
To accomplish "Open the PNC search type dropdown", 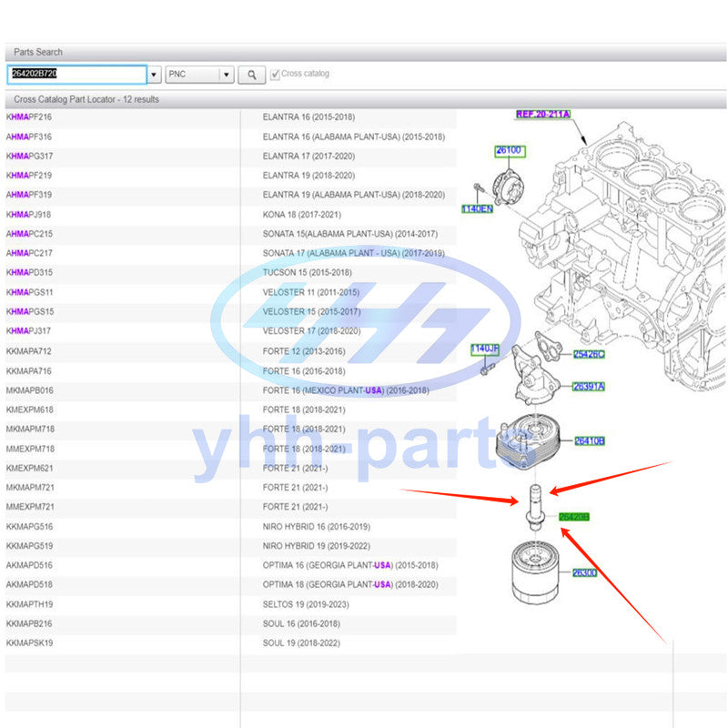I will pos(199,75).
